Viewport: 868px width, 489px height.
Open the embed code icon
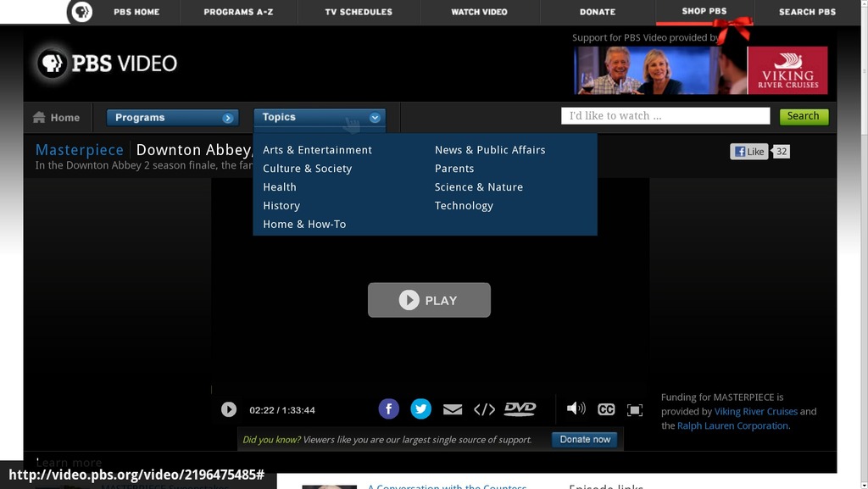coord(484,409)
